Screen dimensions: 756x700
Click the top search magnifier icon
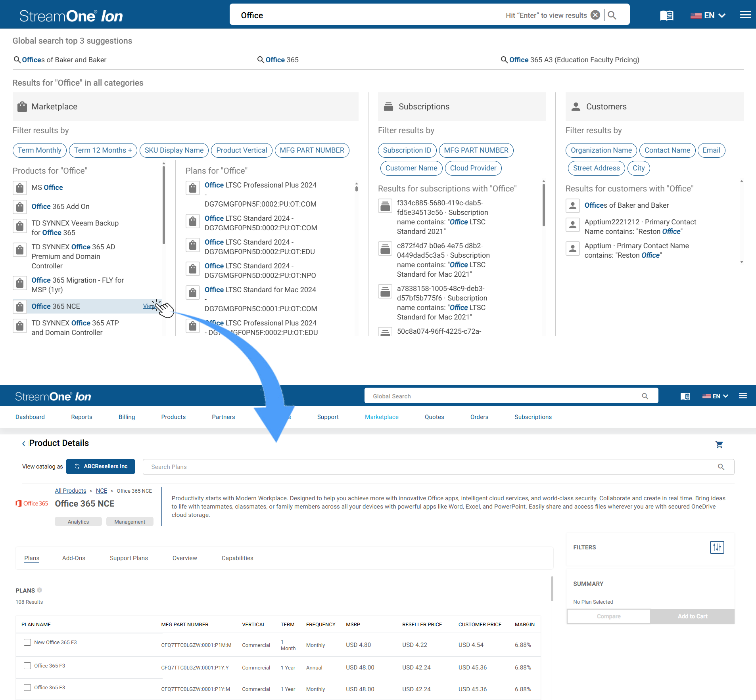[612, 15]
